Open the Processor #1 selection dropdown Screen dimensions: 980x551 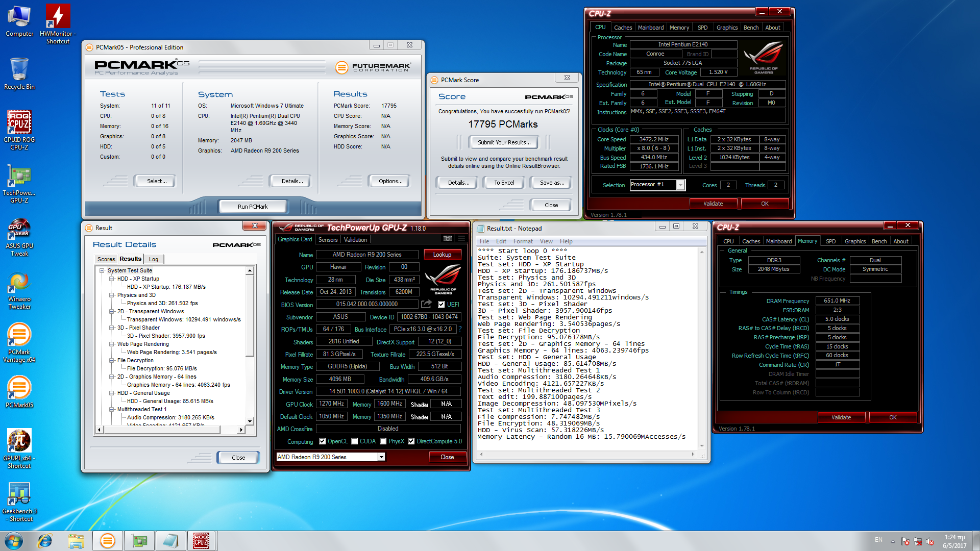[680, 185]
